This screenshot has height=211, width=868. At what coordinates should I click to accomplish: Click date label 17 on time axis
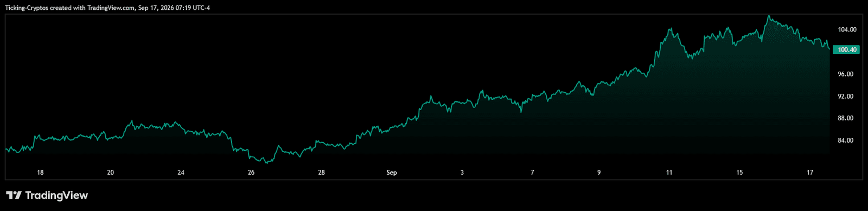pos(810,172)
